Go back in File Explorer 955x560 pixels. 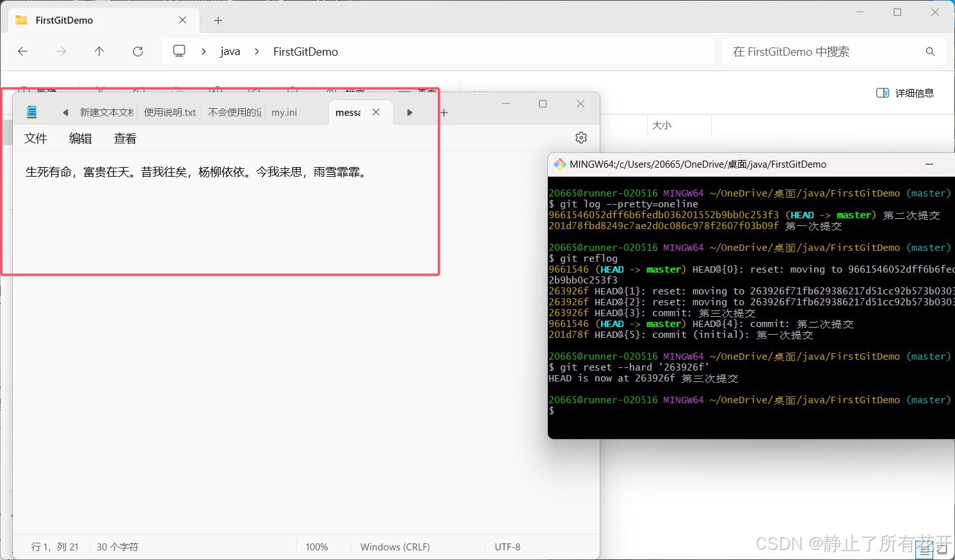click(x=23, y=51)
